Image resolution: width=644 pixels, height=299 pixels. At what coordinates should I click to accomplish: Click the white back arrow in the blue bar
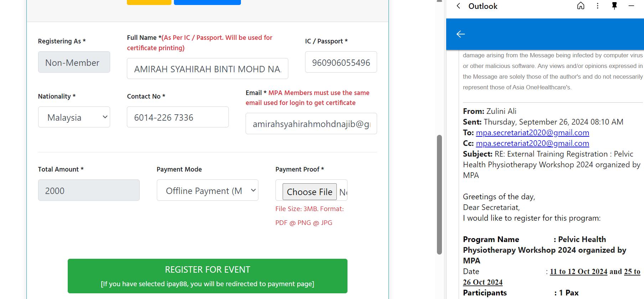[460, 34]
